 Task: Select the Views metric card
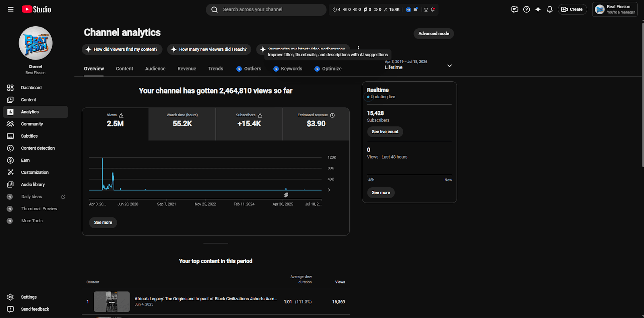[x=115, y=124]
